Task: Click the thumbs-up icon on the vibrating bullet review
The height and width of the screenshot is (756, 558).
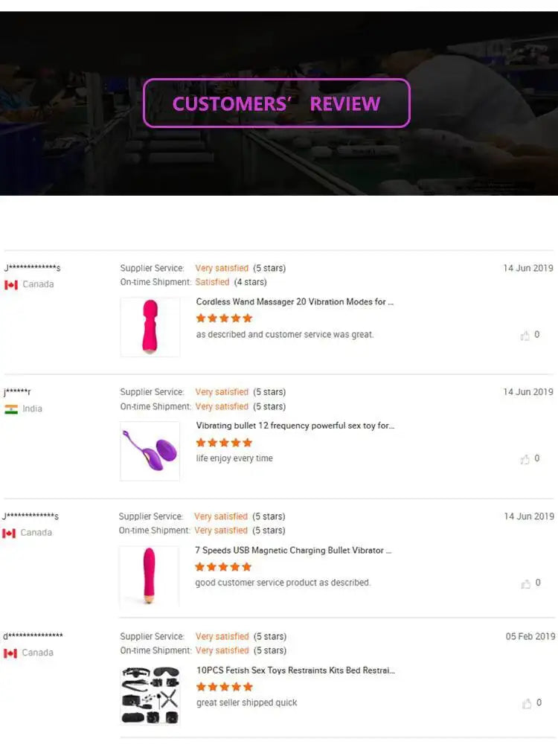Action: [x=527, y=458]
